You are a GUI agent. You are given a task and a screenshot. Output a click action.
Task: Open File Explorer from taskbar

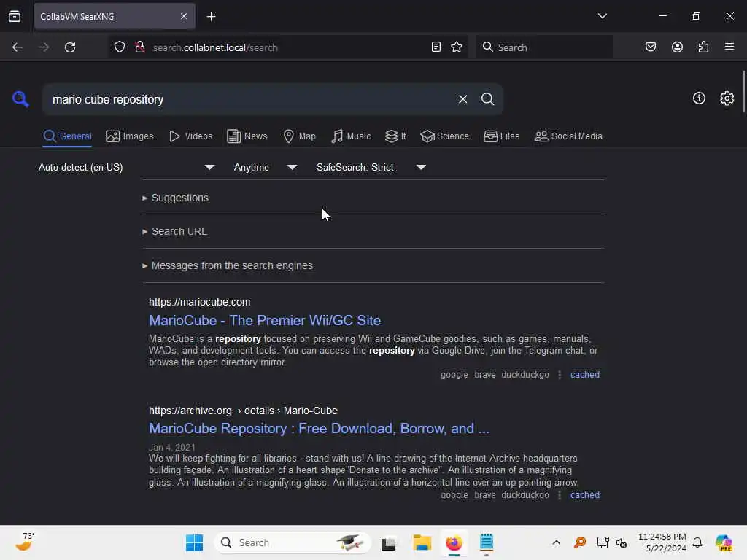click(422, 542)
